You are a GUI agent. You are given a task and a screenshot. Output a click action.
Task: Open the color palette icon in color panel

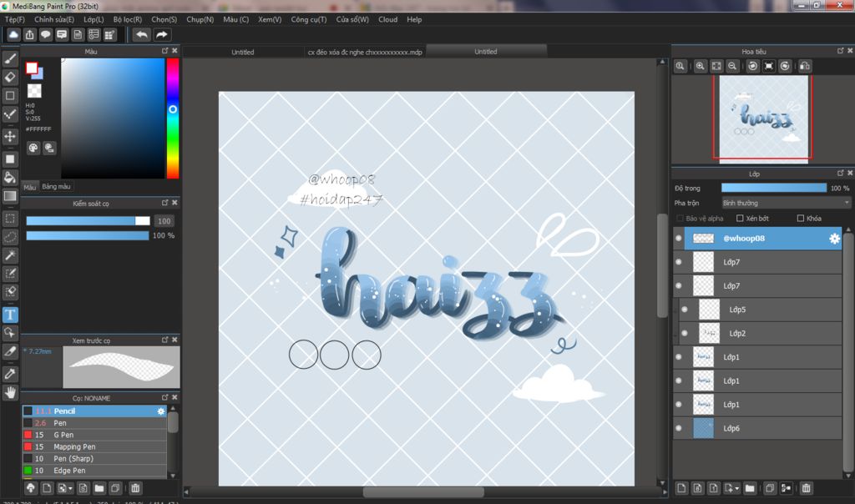pos(33,148)
